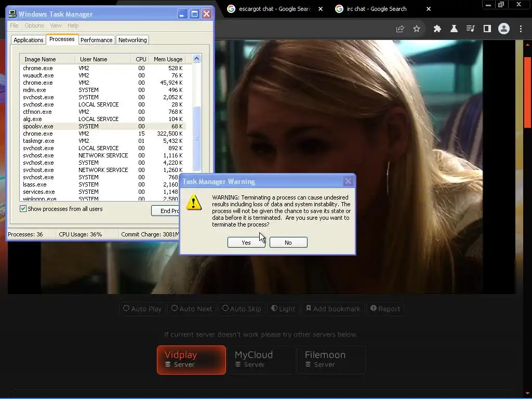Uncheck Show processes from all users
Screen dimensions: 532x399
[23, 209]
